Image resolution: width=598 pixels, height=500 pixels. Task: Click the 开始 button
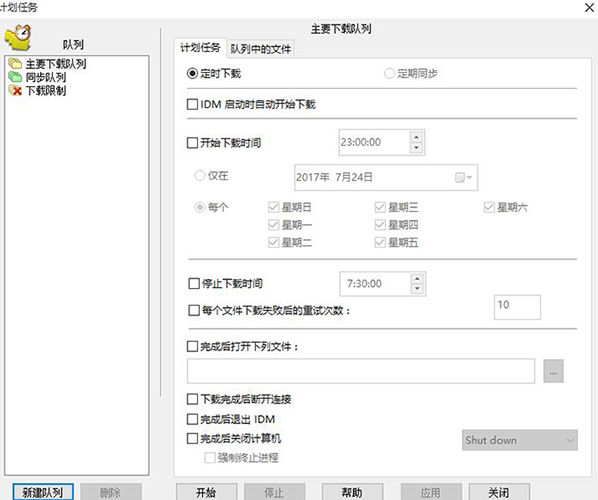coord(206,492)
